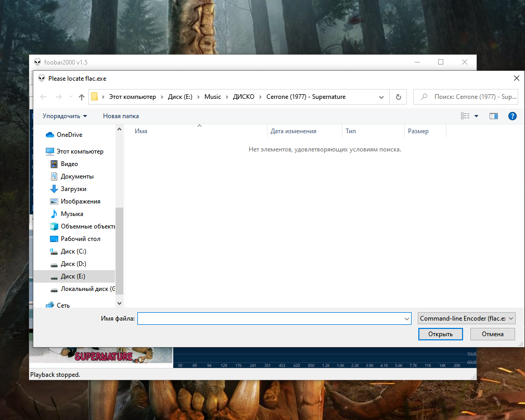Viewport: 525px width, 420px height.
Task: Click the Music breadcrumb in address bar
Action: 212,97
